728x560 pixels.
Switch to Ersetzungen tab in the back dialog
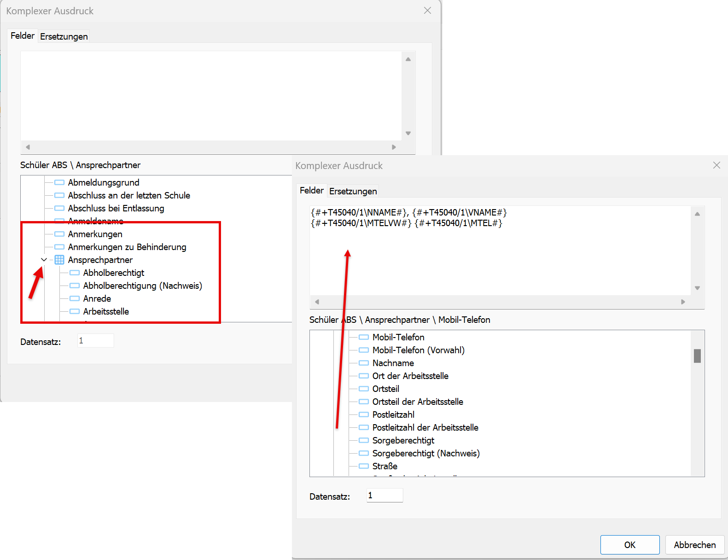pyautogui.click(x=64, y=36)
